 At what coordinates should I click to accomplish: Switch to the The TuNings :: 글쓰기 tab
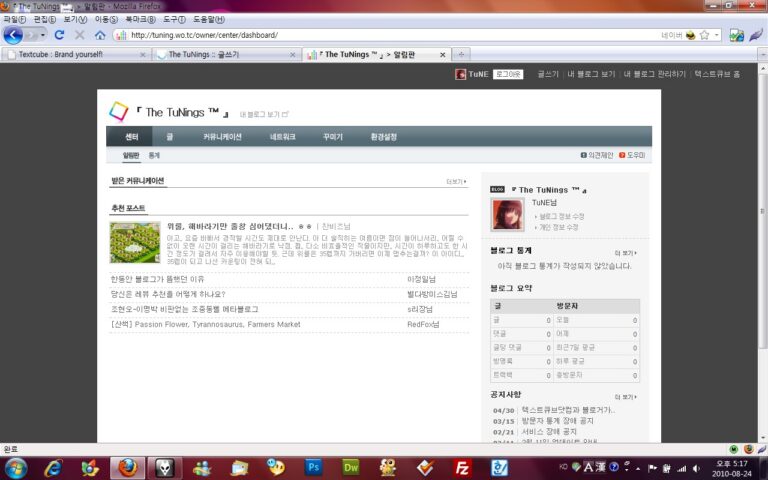225,54
